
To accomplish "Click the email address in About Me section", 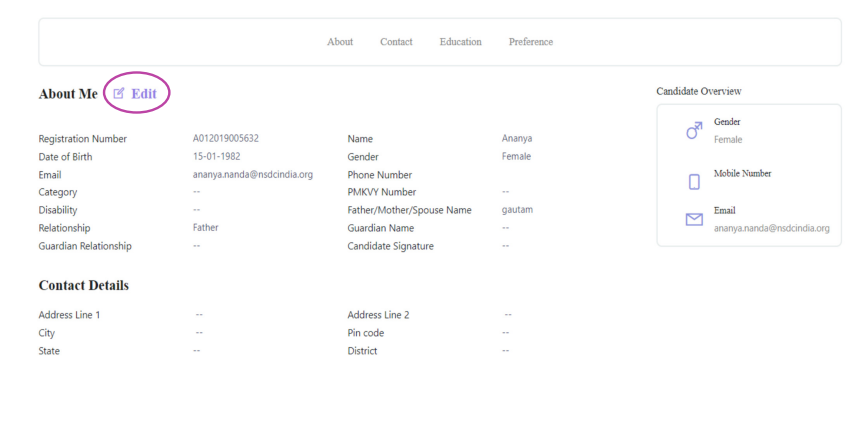I will [253, 174].
